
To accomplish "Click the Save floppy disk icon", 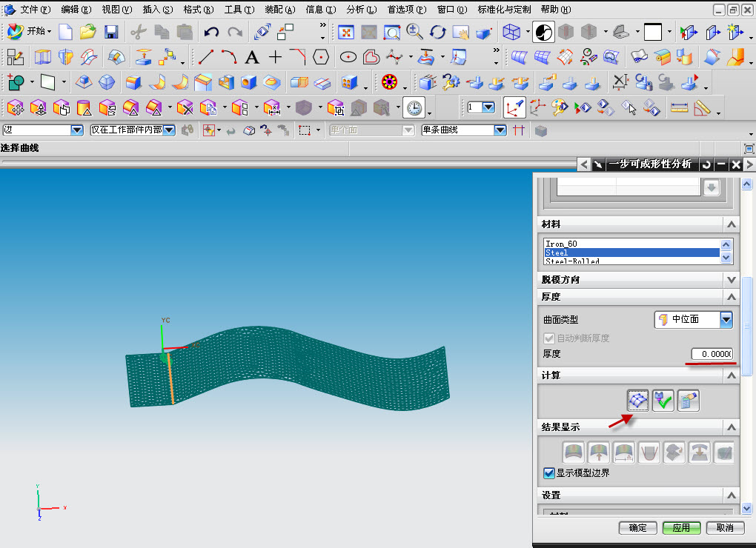I will click(111, 33).
